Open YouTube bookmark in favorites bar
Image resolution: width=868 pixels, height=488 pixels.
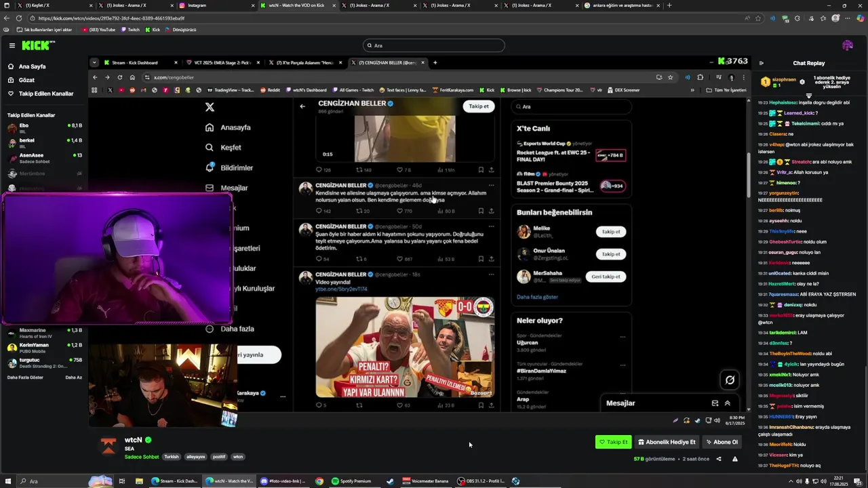(x=98, y=30)
